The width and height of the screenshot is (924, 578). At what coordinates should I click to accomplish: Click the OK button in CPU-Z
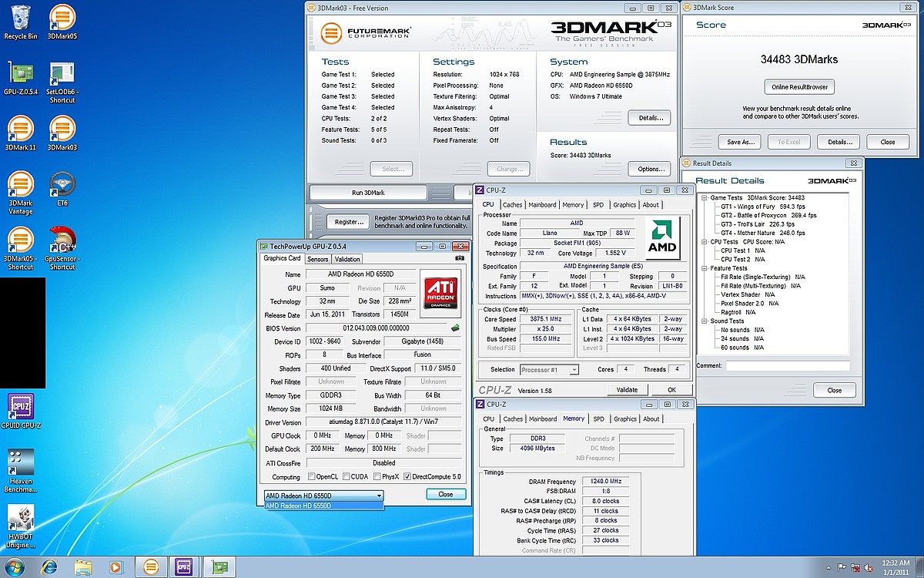tap(671, 390)
